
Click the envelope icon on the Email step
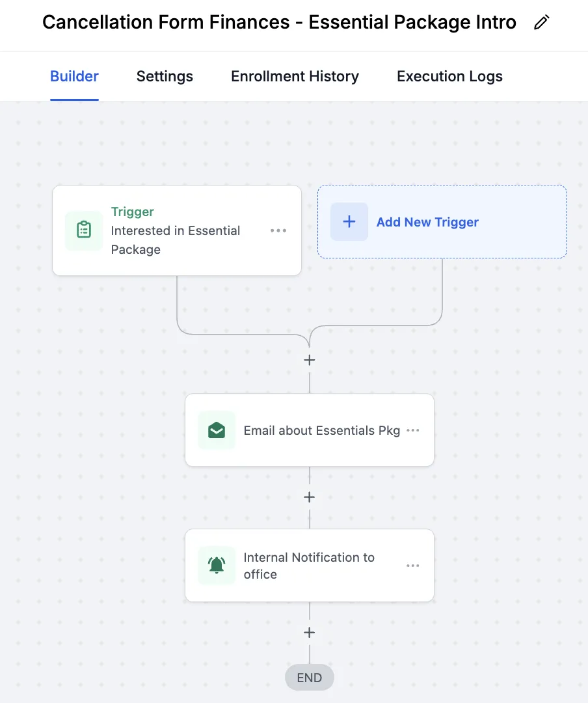(x=217, y=430)
